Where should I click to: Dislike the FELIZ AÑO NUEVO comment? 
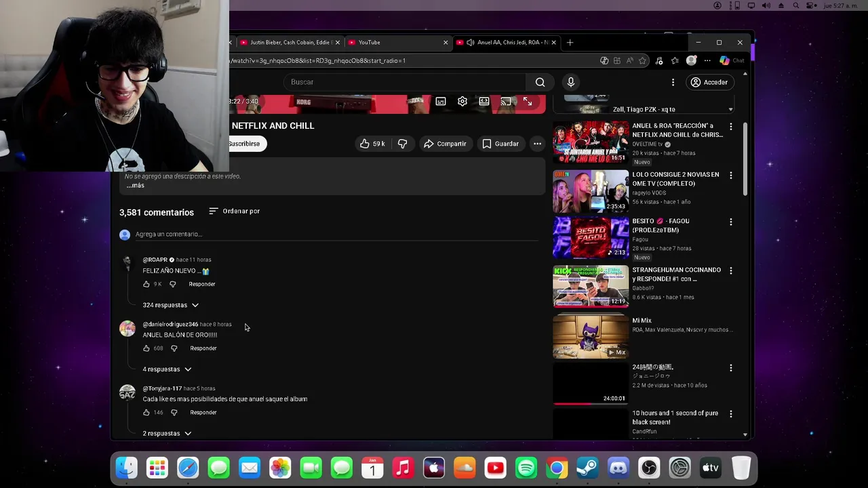click(172, 284)
